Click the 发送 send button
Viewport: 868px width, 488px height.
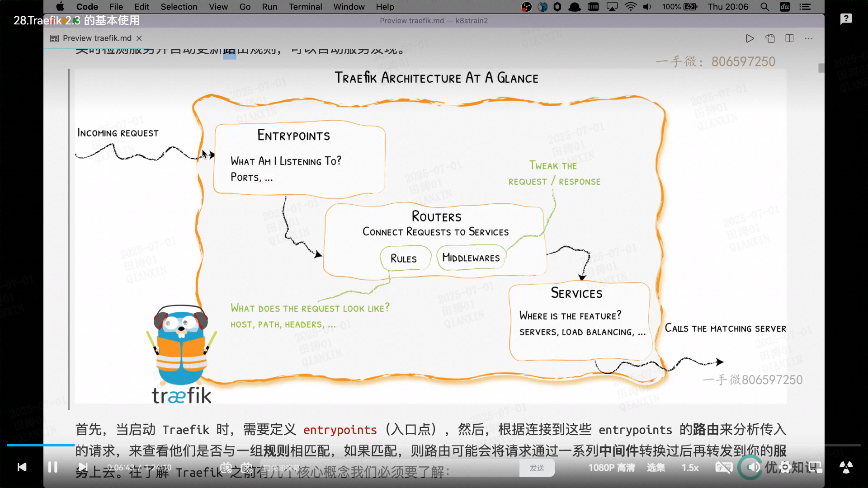tap(537, 468)
